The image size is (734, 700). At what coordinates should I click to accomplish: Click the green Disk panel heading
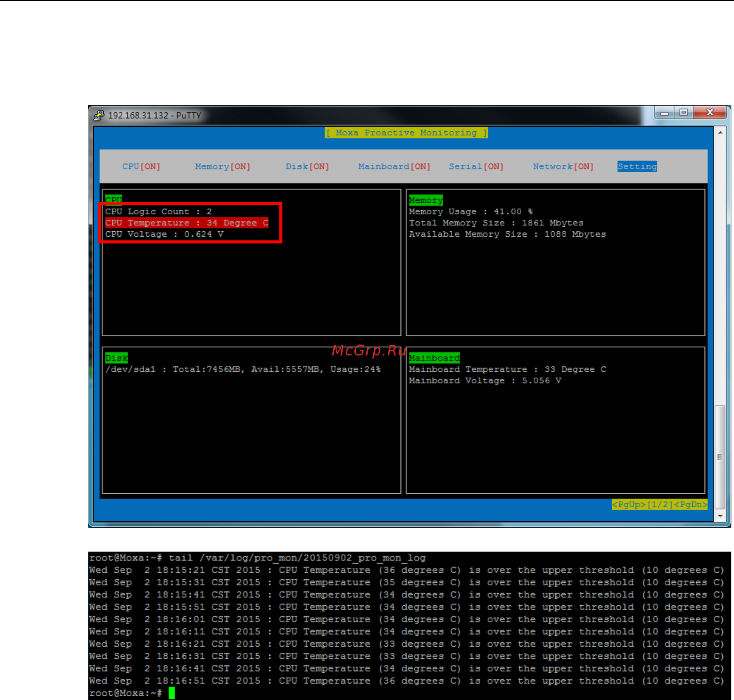(116, 358)
